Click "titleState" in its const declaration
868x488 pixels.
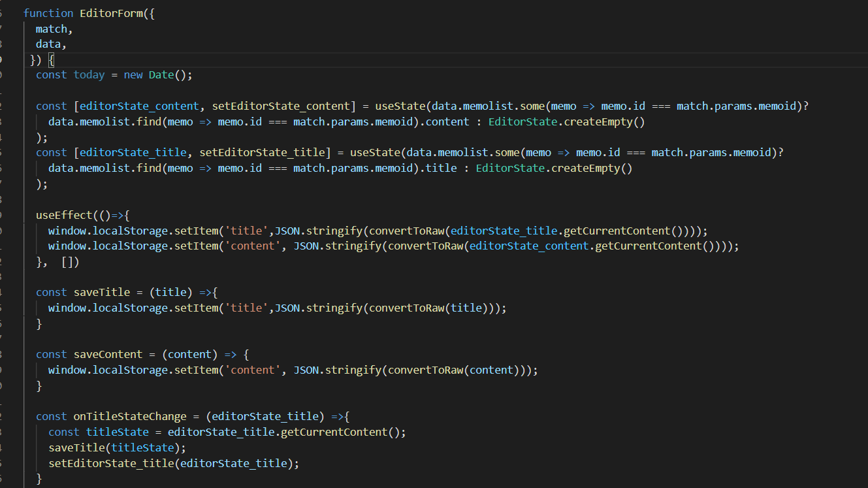coord(118,432)
